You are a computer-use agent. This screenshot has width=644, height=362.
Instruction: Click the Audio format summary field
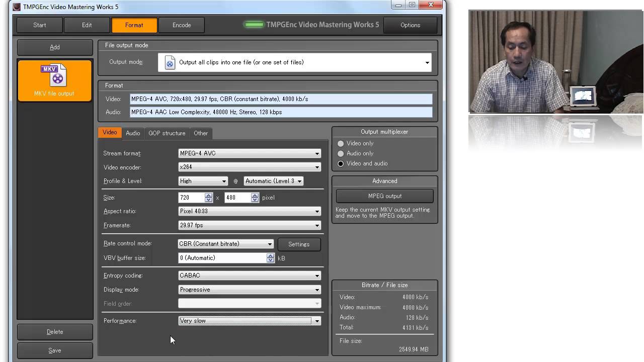(281, 112)
